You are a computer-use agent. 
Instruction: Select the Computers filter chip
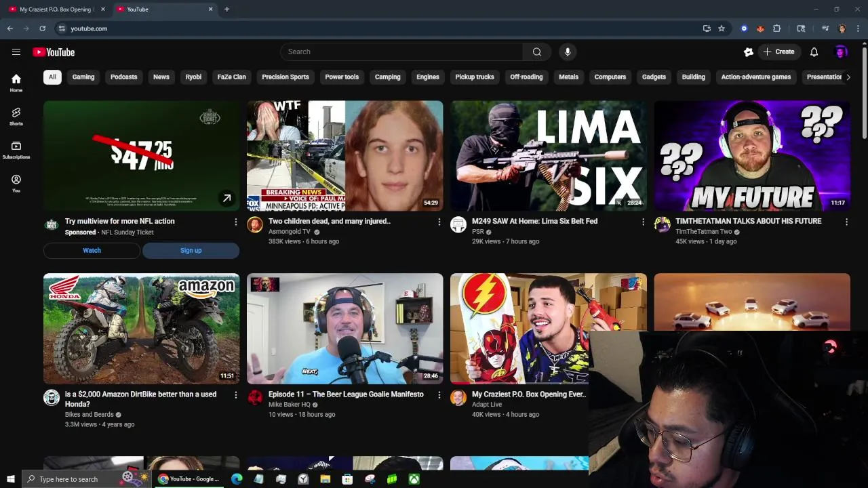pos(610,77)
